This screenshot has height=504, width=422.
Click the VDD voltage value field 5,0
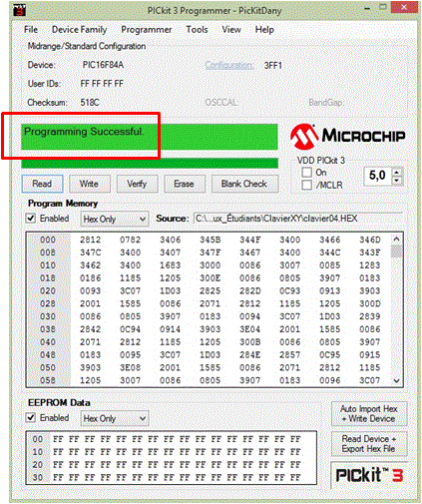378,176
